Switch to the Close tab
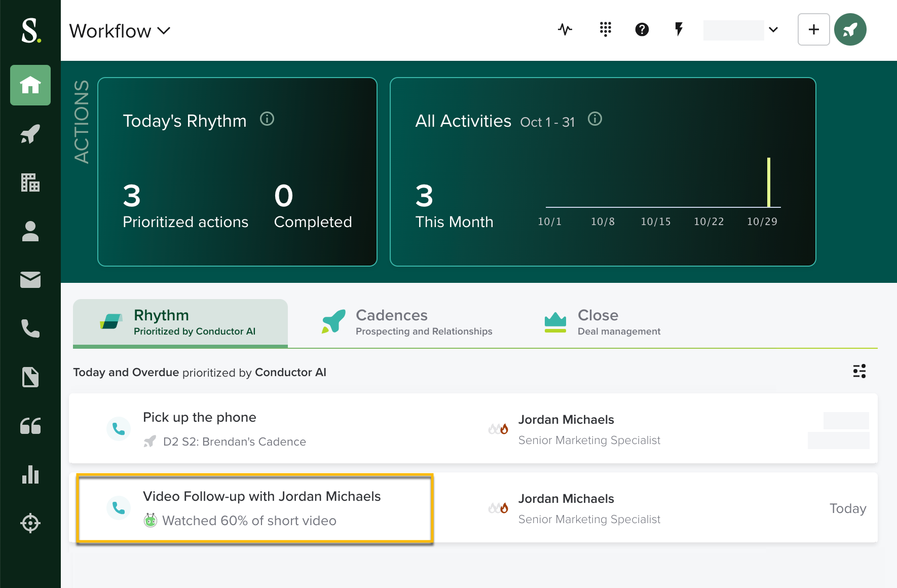897x588 pixels. point(602,322)
